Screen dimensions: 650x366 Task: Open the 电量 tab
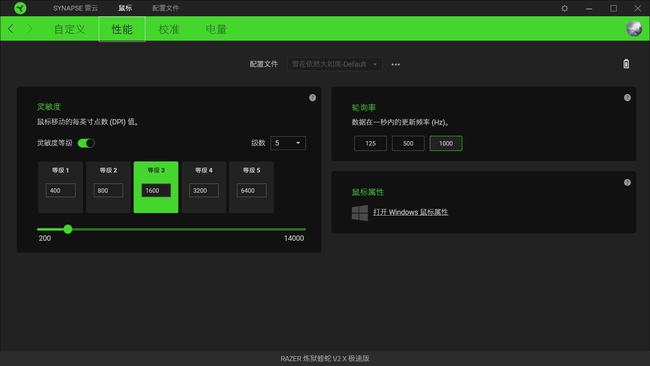216,29
